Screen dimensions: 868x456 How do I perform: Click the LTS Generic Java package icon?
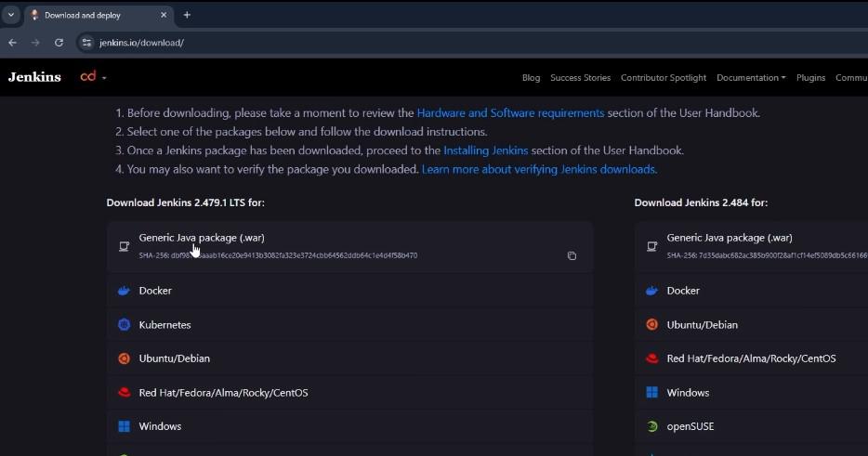tap(124, 246)
